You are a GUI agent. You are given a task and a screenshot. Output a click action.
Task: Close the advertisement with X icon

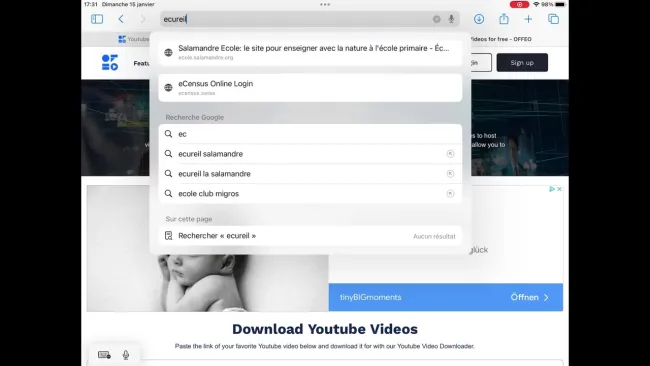559,189
